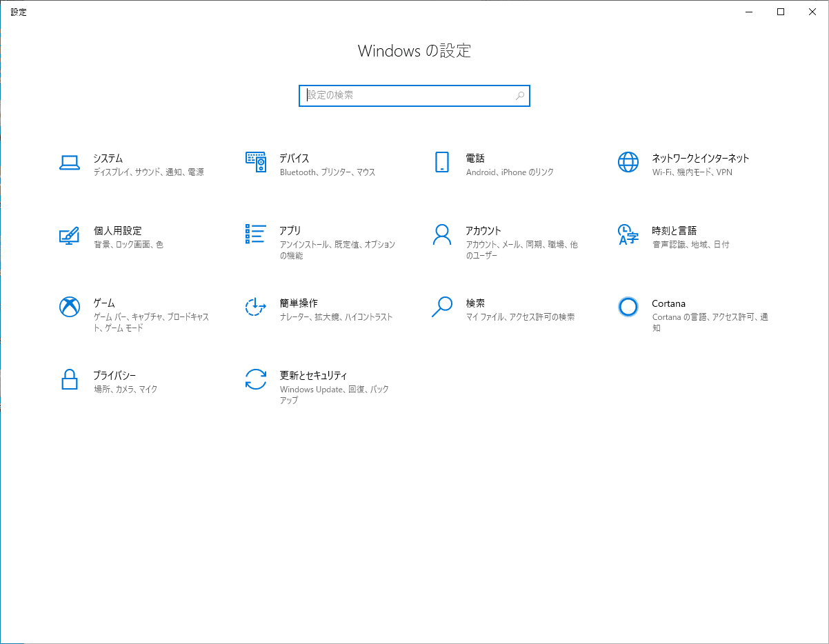Open the 電話 settings title
829x644 pixels.
[475, 159]
